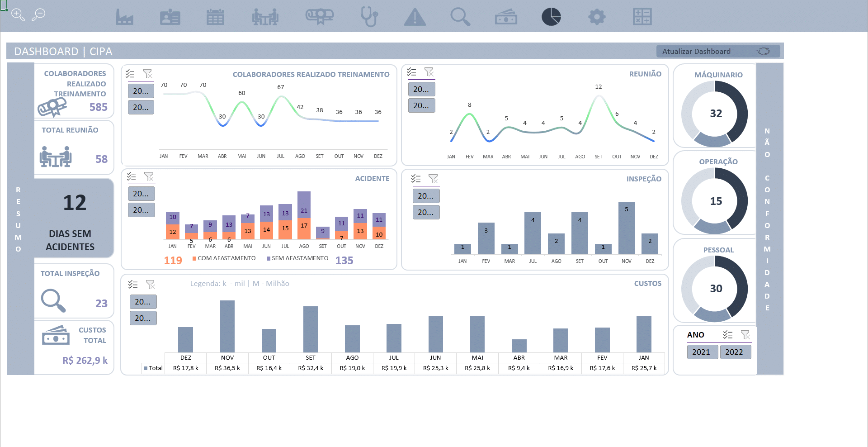Select second year option in training slicer
Image resolution: width=868 pixels, height=447 pixels.
click(x=141, y=107)
